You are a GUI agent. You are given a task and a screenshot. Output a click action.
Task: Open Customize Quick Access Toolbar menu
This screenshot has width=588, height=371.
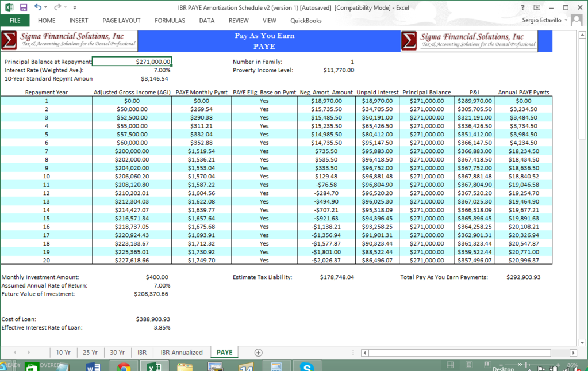tap(75, 7)
